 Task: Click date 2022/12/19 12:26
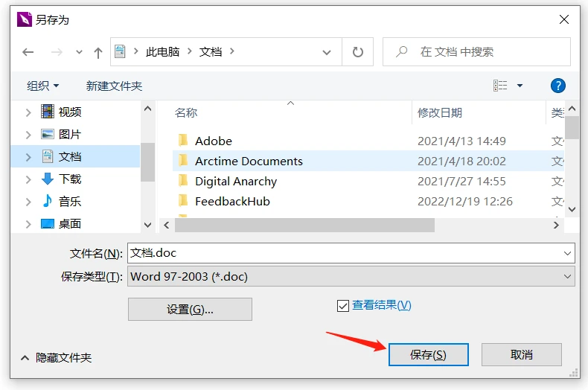[x=465, y=202]
